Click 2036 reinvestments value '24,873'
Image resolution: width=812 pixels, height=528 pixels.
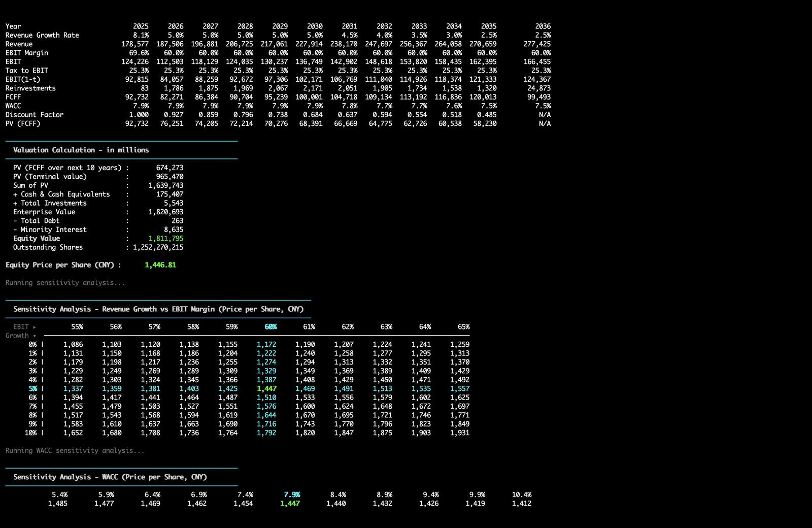pos(539,88)
